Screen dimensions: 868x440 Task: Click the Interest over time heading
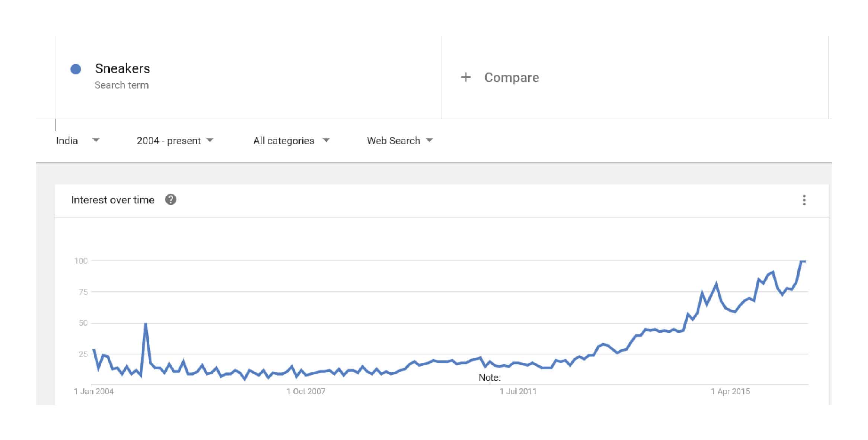coord(112,200)
